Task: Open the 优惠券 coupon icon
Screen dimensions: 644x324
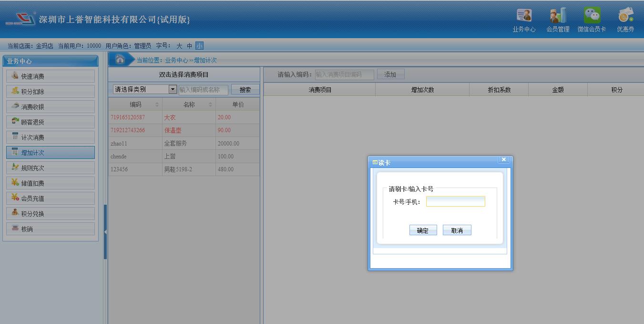Action: tap(625, 16)
